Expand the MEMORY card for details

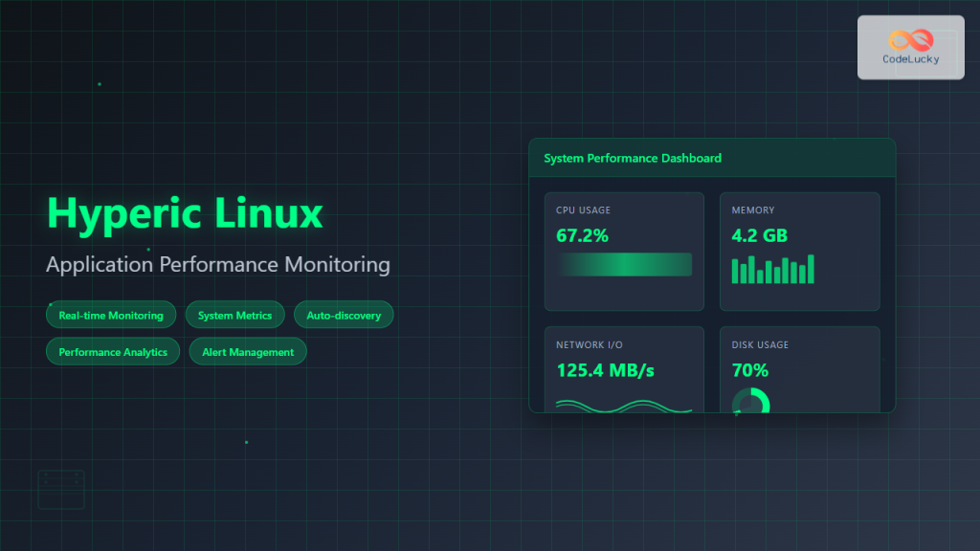(x=800, y=251)
